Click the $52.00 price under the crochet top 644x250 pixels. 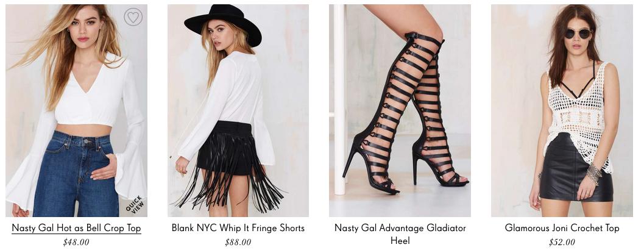562,242
